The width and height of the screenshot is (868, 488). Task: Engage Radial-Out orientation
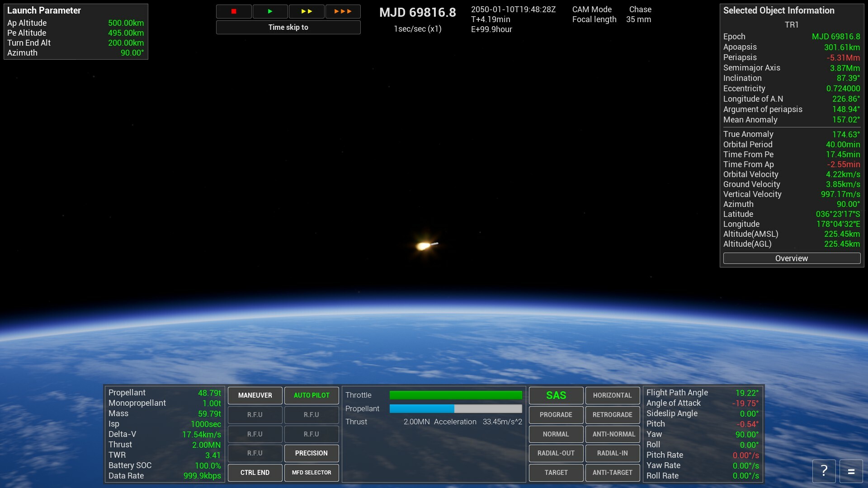(x=556, y=453)
